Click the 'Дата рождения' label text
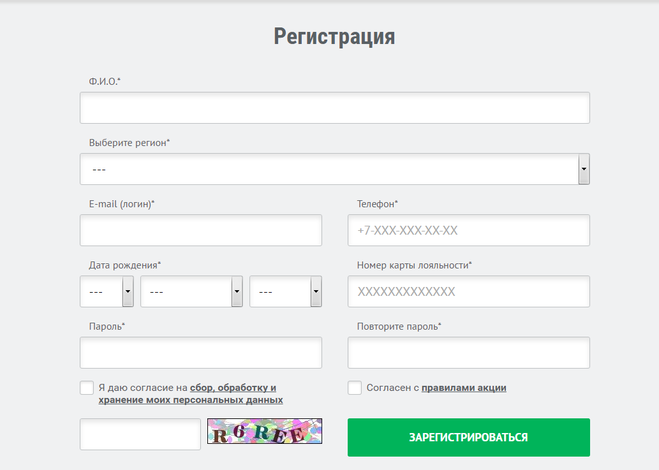The width and height of the screenshot is (659, 470). [x=125, y=265]
